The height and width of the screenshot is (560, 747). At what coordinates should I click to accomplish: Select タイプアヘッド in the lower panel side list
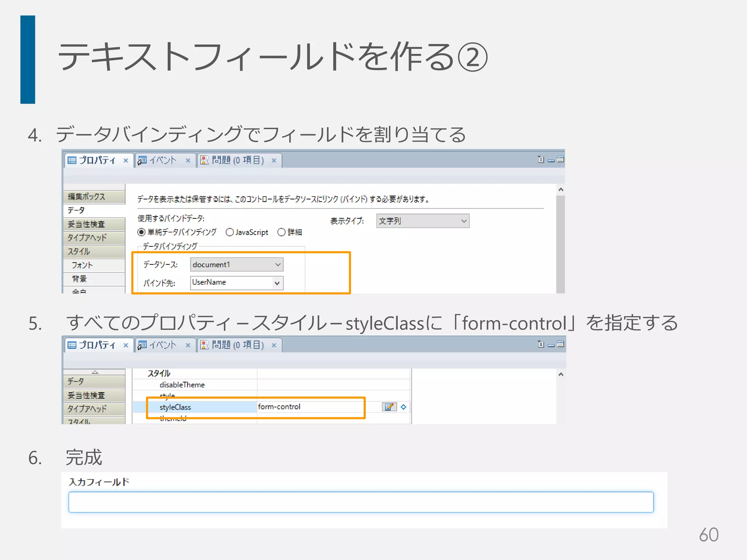pos(94,409)
